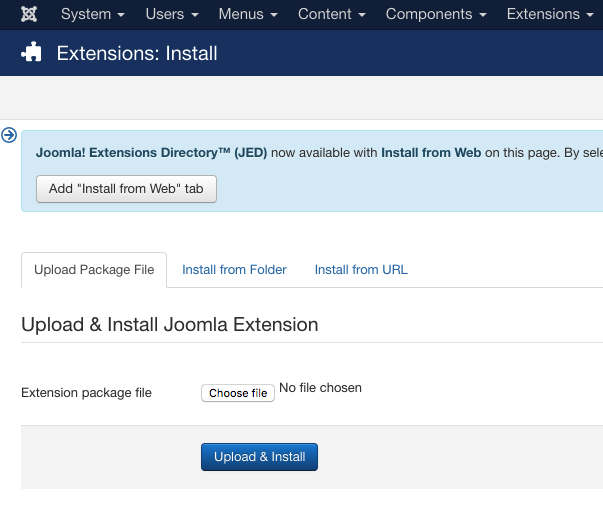Click the bold Install from Web text

click(x=431, y=153)
